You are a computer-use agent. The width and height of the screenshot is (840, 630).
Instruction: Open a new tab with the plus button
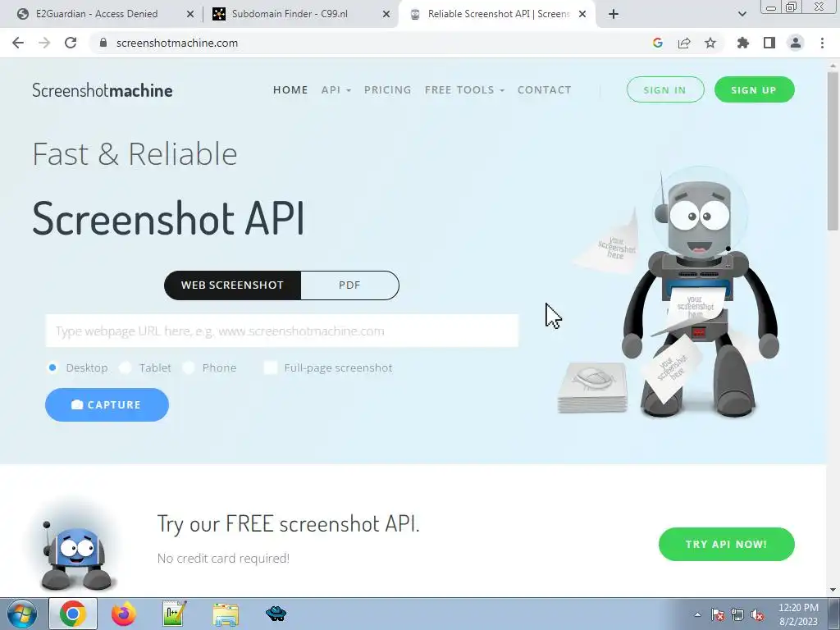click(x=614, y=14)
